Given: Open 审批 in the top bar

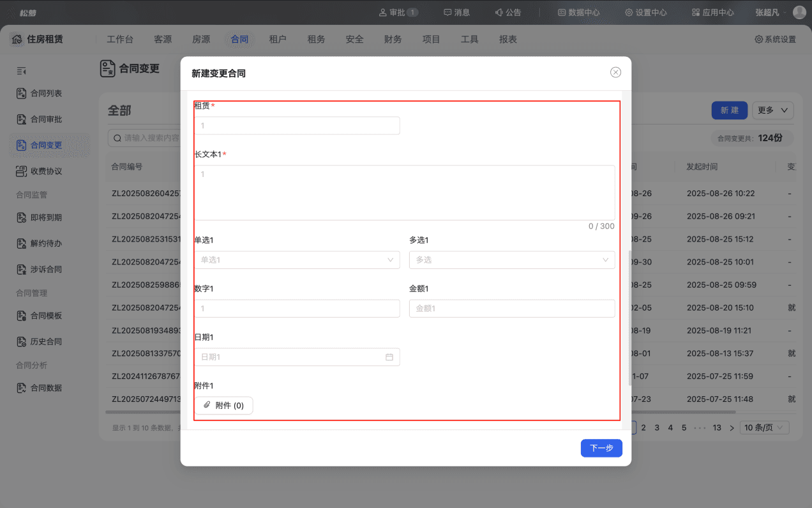Looking at the screenshot, I should point(399,12).
